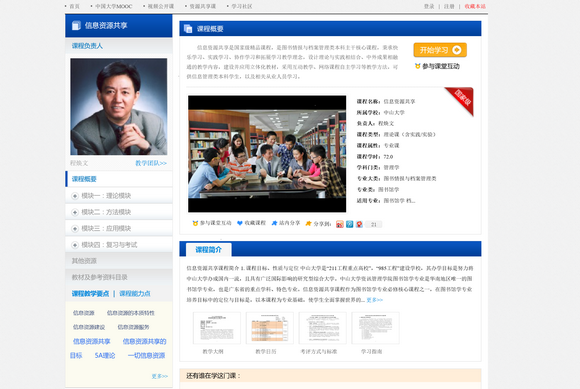Click the 开始学习 orange button

[440, 50]
